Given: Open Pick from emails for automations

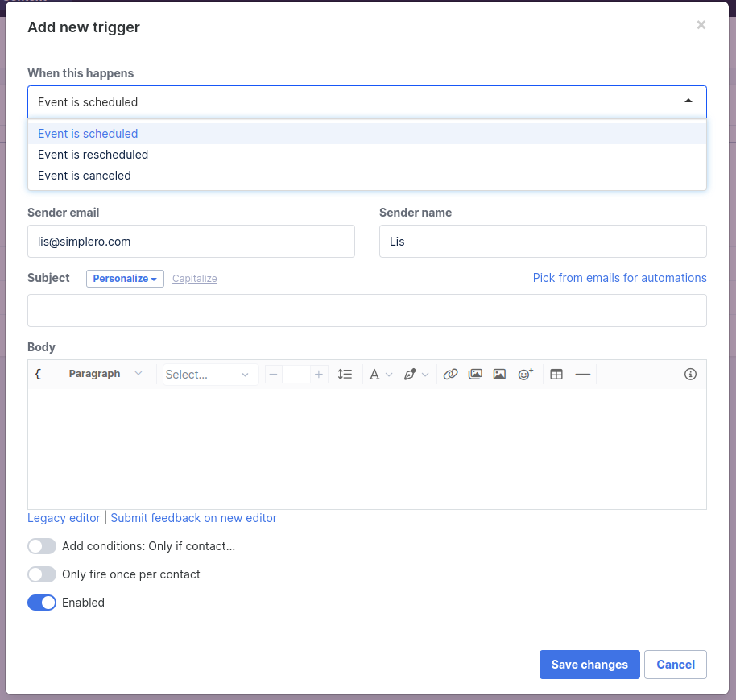Looking at the screenshot, I should pyautogui.click(x=619, y=278).
